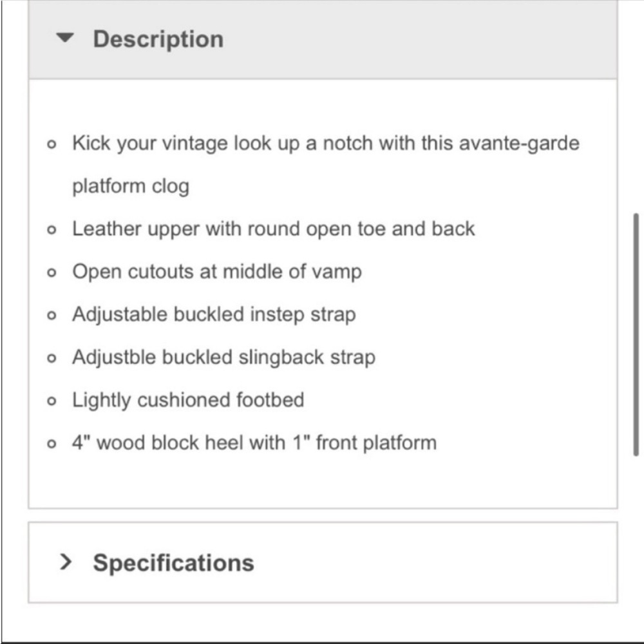Click "Leather upper with round open toe" line
644x644 pixels.
coord(274,229)
